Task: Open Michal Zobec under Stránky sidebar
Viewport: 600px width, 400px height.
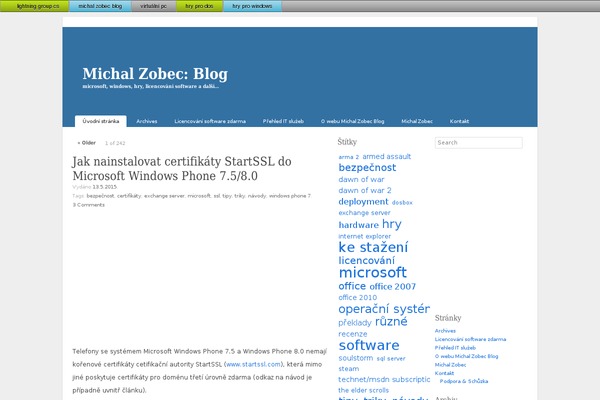Action: 450,365
